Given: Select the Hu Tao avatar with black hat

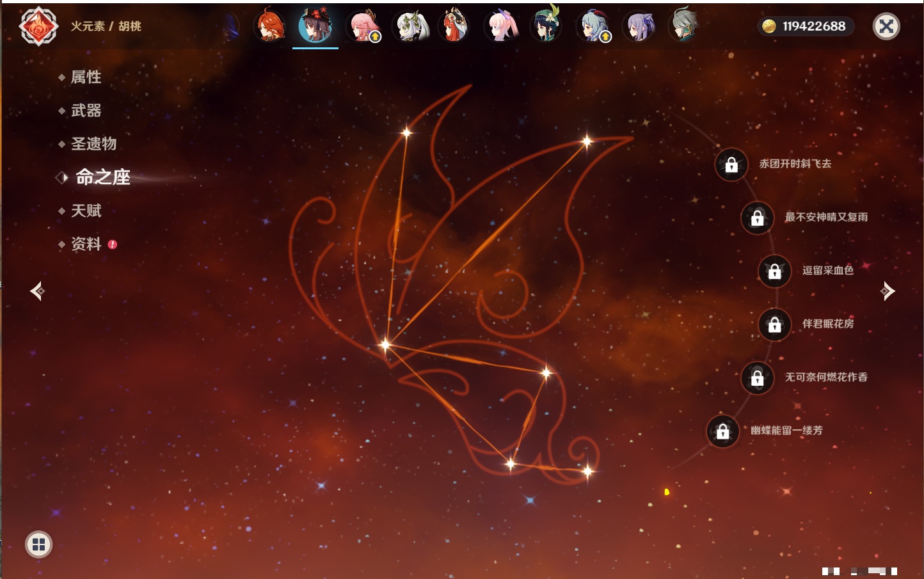Looking at the screenshot, I should point(315,26).
